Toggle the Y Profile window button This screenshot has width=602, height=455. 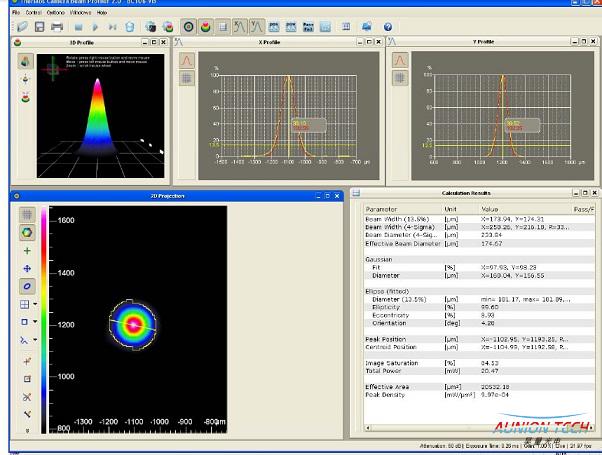coord(257,26)
